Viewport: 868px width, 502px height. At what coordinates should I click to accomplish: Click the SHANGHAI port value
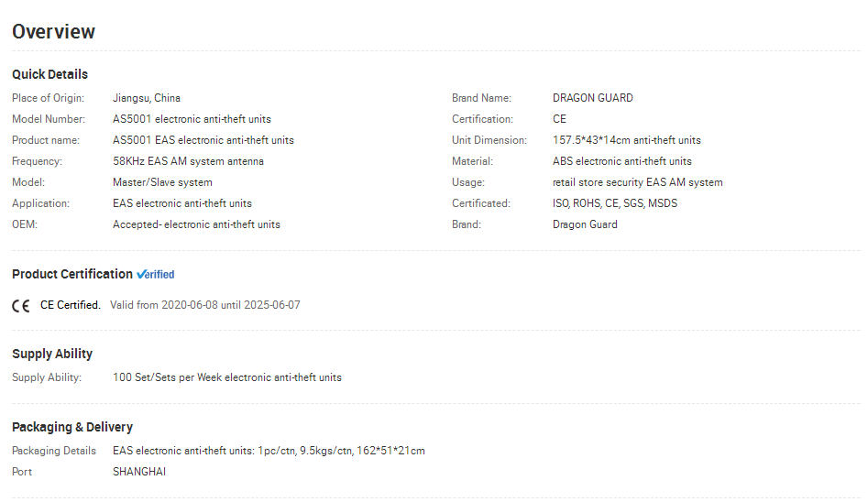[x=139, y=472]
